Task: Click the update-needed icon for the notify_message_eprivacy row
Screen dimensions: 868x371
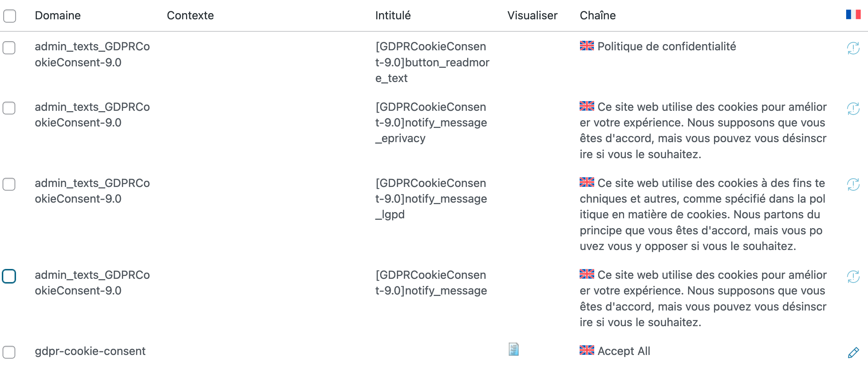Action: [x=853, y=109]
